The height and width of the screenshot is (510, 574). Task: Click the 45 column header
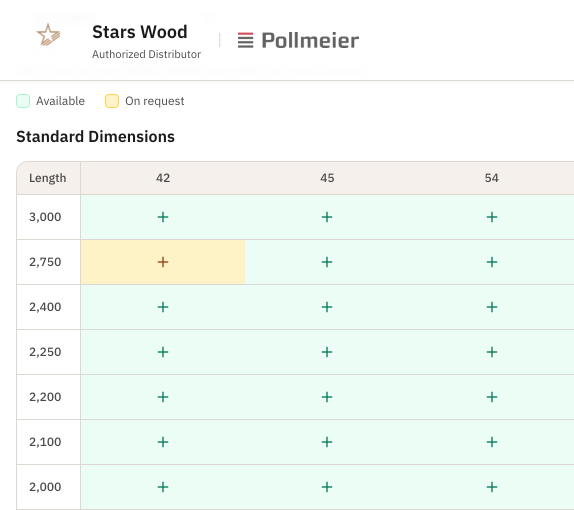(327, 178)
